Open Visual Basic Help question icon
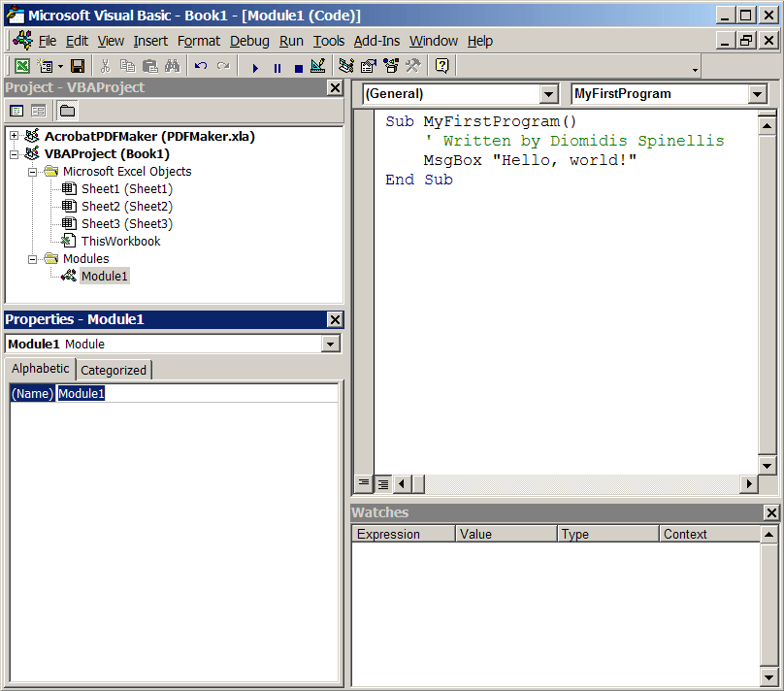Screen dimensions: 784x691 pyautogui.click(x=442, y=66)
